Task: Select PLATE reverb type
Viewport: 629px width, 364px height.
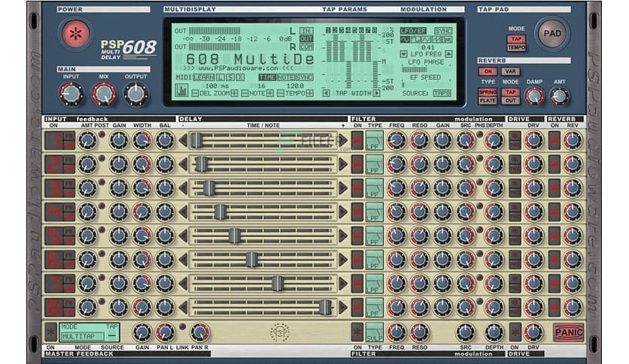Action: coord(488,100)
